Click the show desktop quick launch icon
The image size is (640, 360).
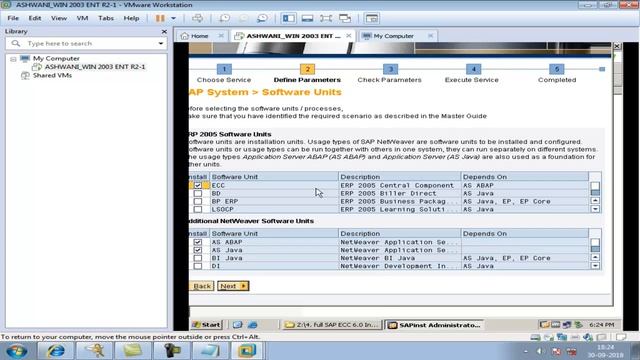click(238, 325)
